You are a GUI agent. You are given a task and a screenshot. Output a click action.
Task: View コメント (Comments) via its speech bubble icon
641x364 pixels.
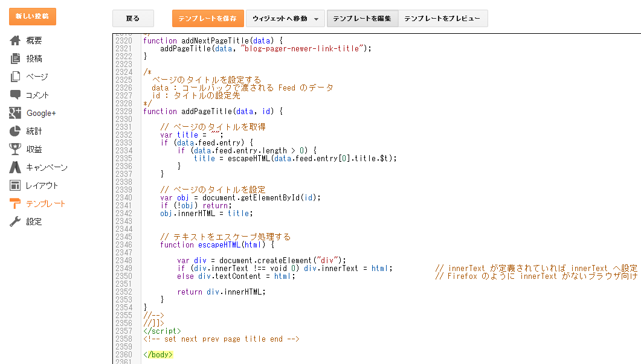(15, 94)
